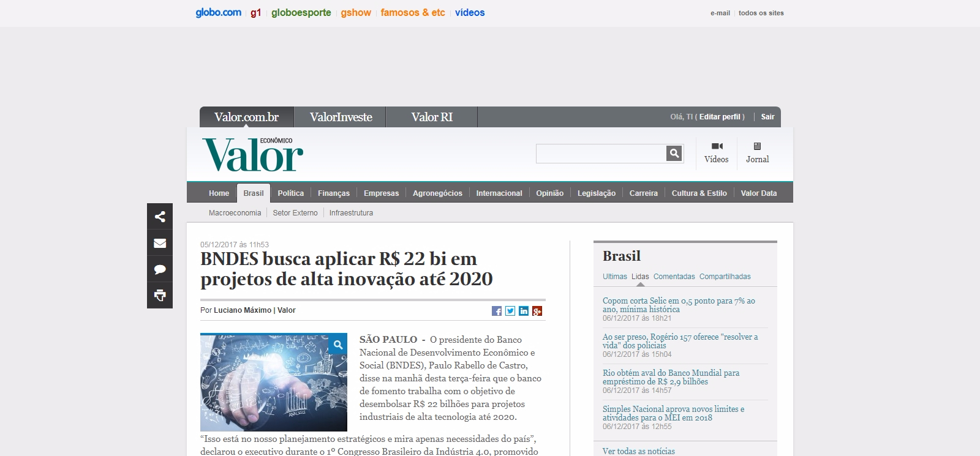Open Copom corta Selic news link

679,305
